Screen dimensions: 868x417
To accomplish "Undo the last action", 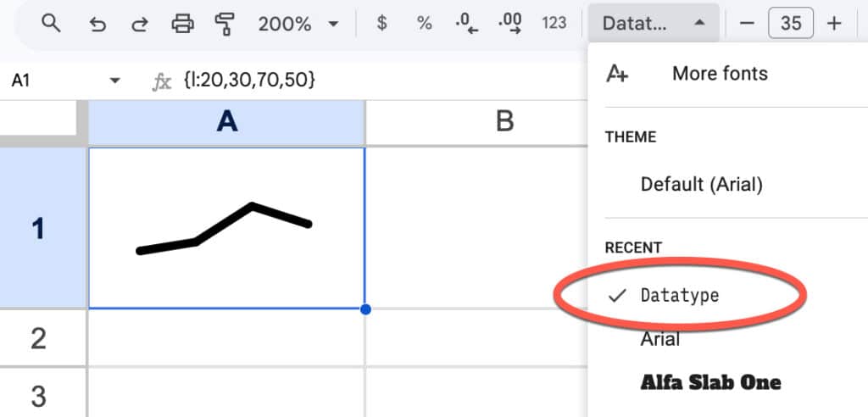I will tap(97, 24).
